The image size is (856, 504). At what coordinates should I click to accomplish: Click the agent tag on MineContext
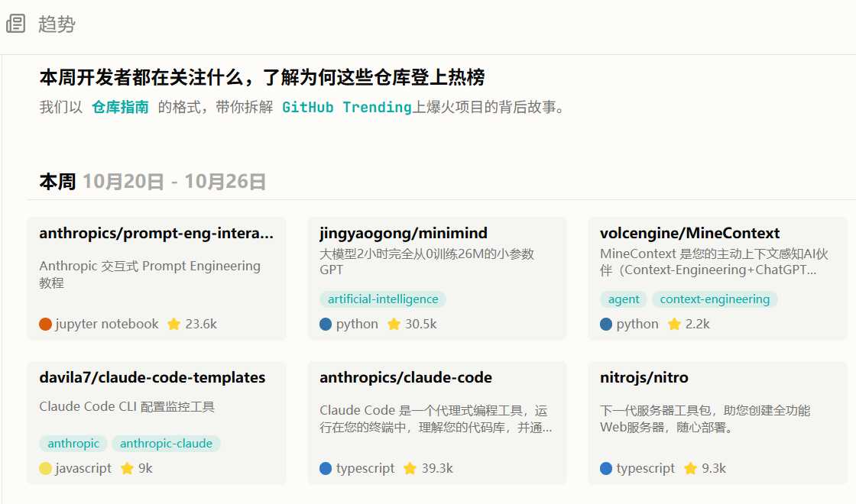(x=624, y=299)
